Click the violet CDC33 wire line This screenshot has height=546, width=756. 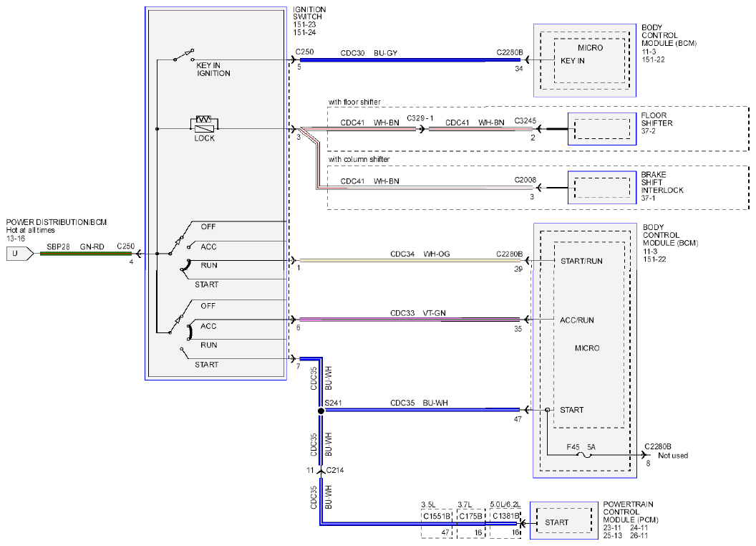coord(409,319)
